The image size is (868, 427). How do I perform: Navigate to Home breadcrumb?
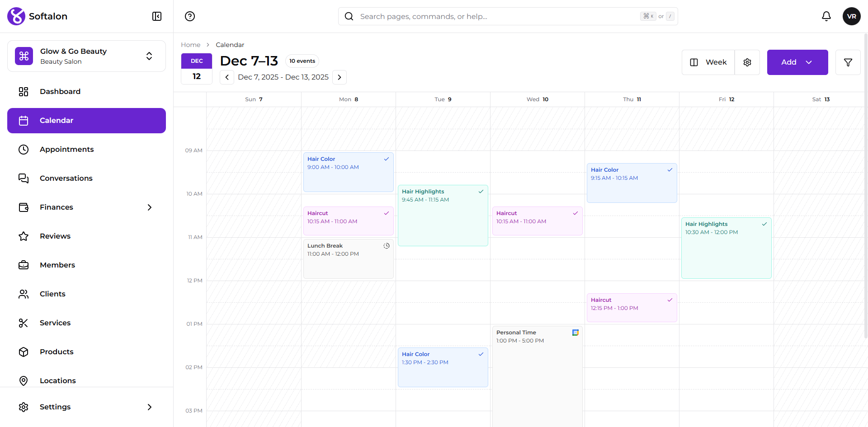191,45
